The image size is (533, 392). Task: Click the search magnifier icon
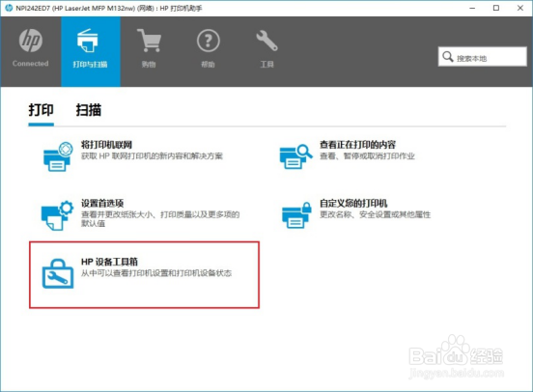(448, 56)
